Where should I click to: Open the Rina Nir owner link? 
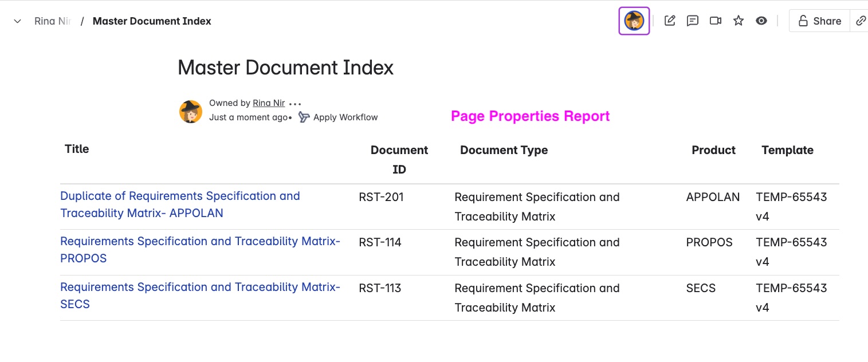(x=269, y=103)
